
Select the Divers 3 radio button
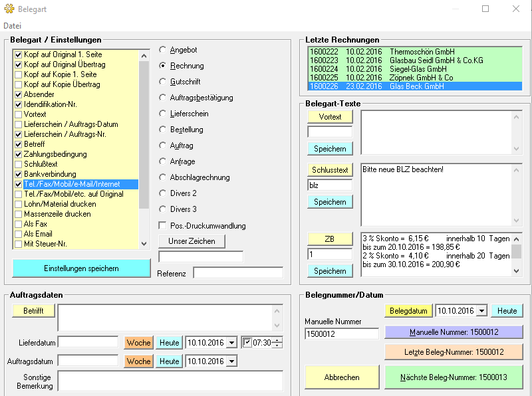pos(162,209)
